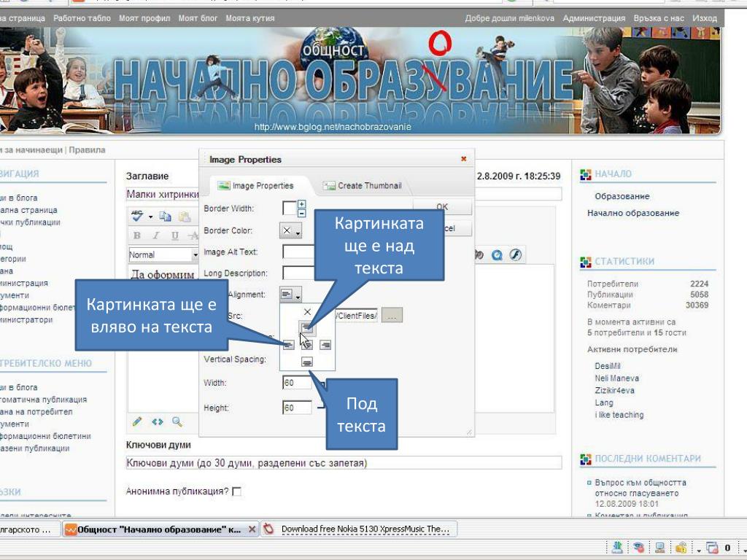Click the Height field showing 60
The image size is (747, 560).
tap(298, 408)
